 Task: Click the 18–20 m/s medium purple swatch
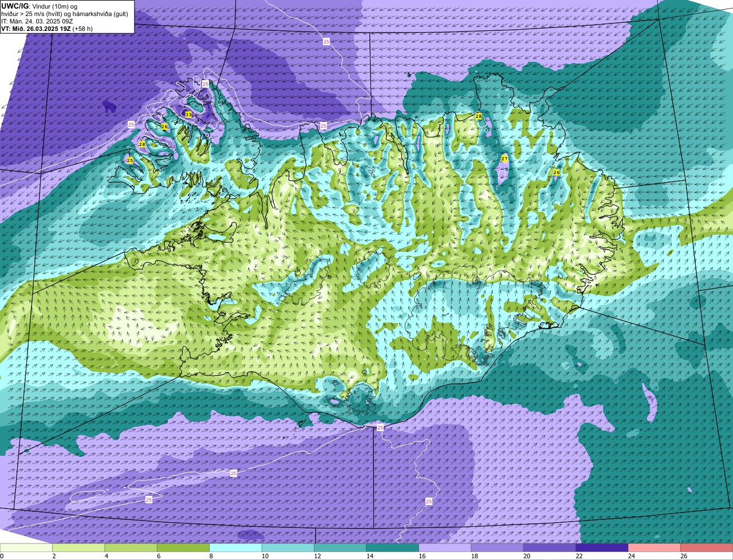[498, 547]
